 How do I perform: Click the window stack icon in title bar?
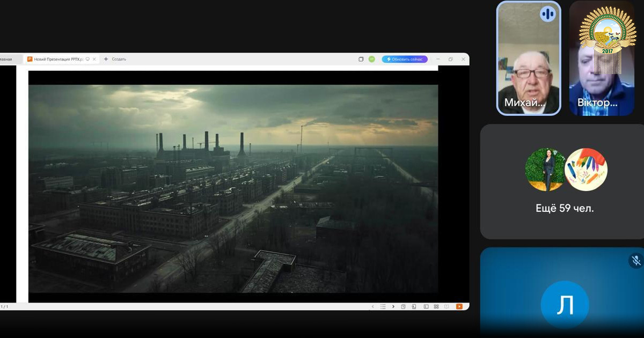361,59
